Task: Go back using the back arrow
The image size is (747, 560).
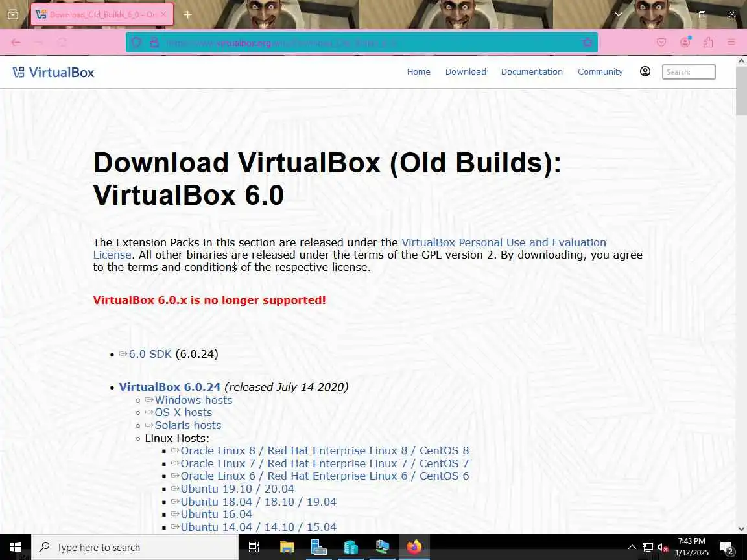Action: (x=16, y=42)
